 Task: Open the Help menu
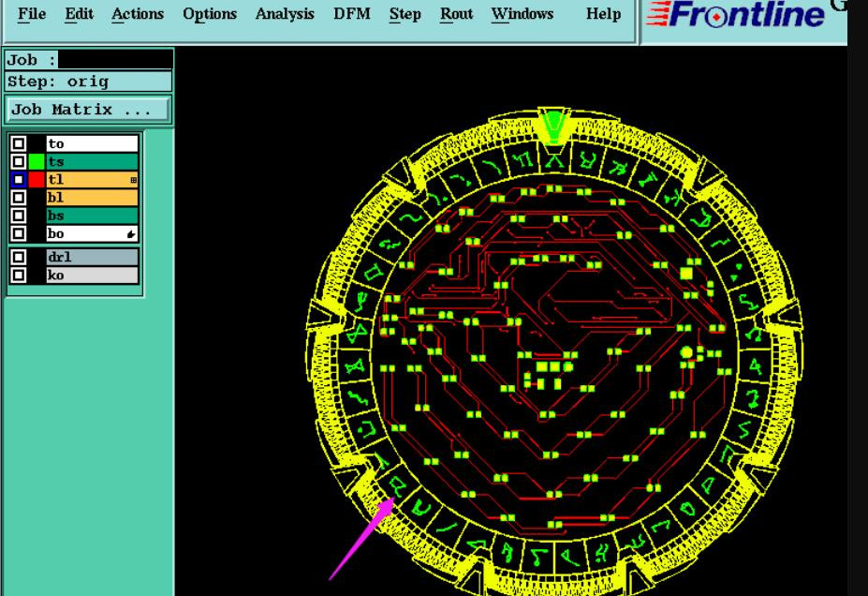[603, 14]
